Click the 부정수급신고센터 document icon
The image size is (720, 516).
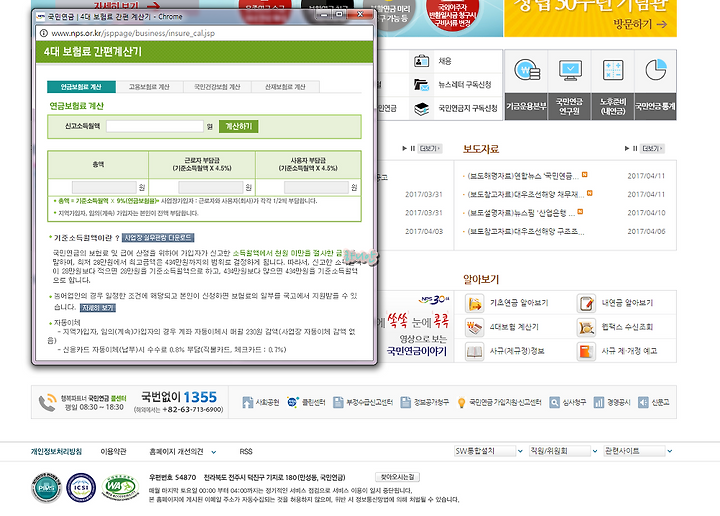tap(338, 403)
